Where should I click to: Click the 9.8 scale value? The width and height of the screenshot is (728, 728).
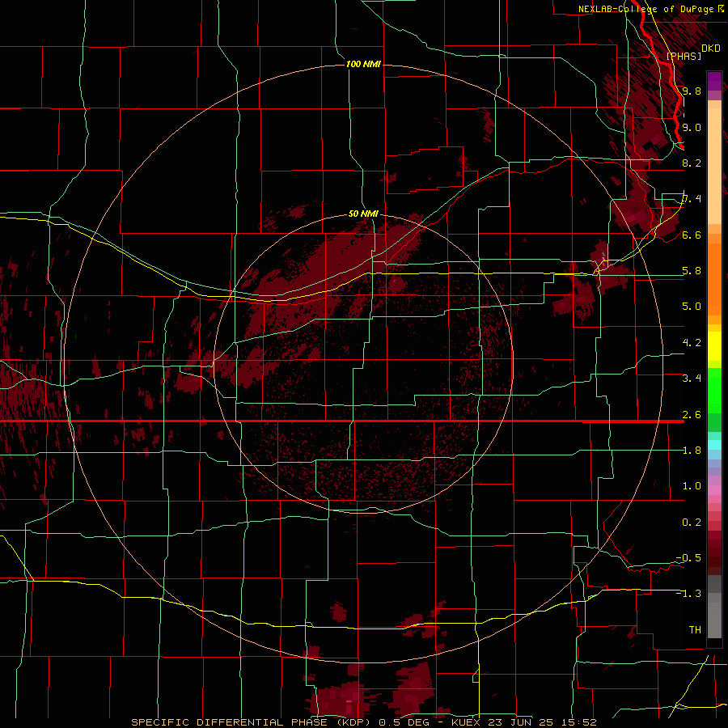[x=692, y=91]
